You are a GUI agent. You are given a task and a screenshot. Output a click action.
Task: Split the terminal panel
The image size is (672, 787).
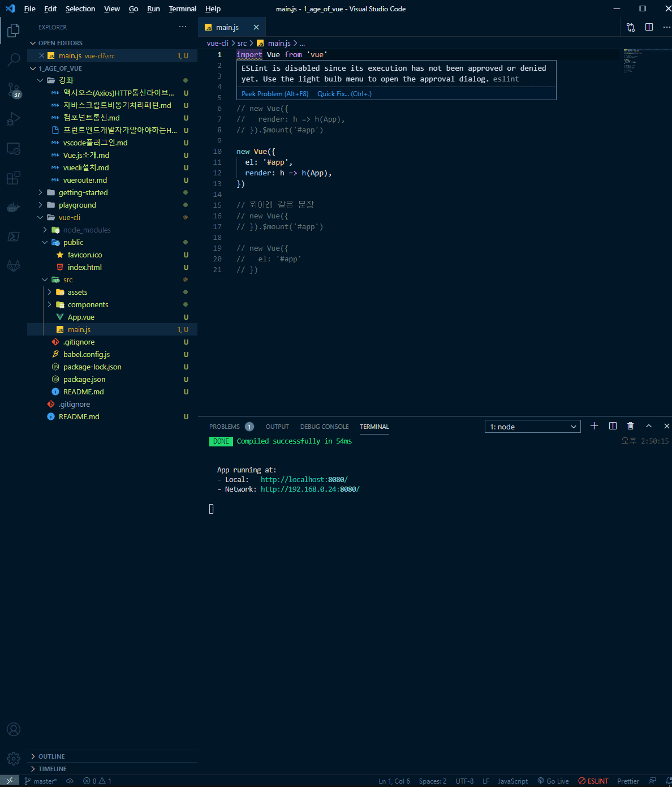(x=613, y=426)
